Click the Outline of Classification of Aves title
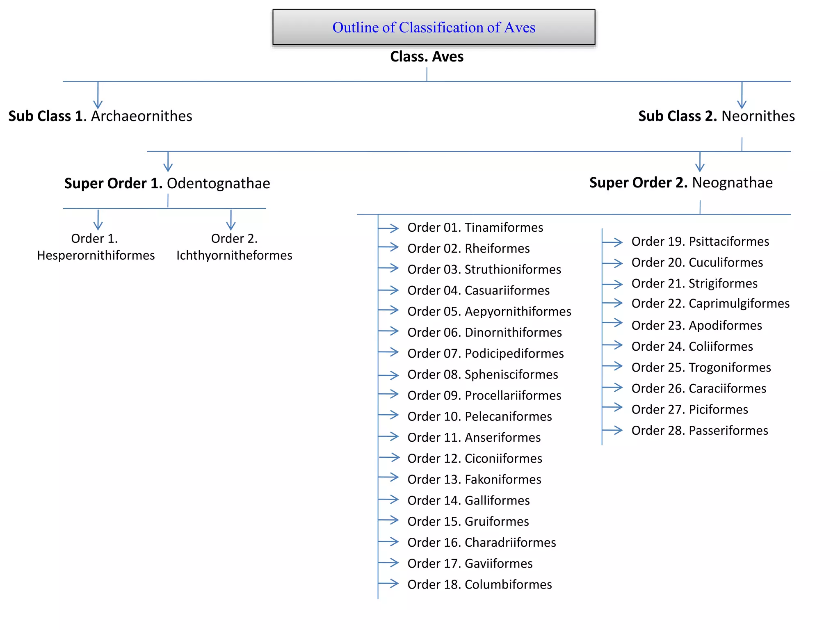 (x=434, y=27)
